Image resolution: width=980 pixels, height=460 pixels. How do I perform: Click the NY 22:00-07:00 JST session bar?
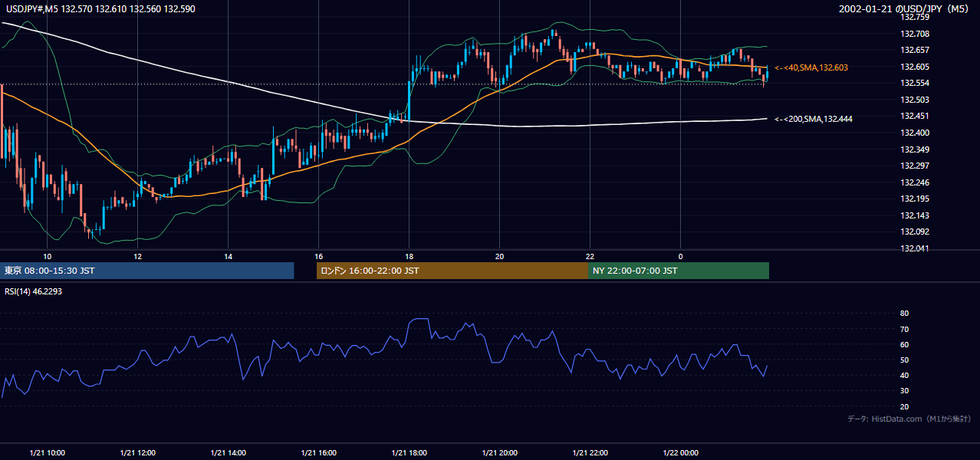tap(679, 271)
